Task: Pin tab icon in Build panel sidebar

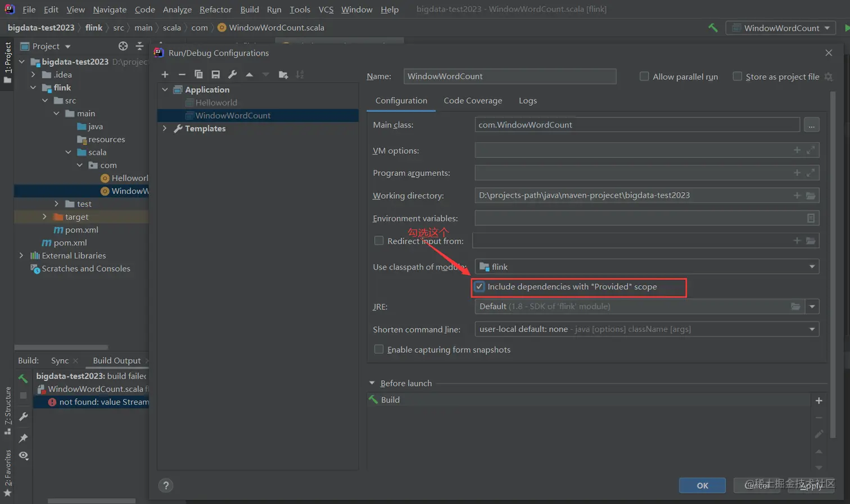Action: click(23, 437)
